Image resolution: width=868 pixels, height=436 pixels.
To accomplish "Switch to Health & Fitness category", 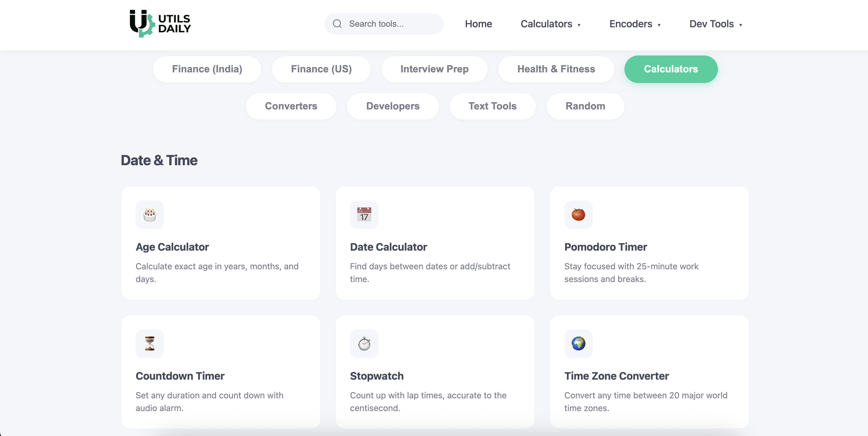I will (556, 69).
